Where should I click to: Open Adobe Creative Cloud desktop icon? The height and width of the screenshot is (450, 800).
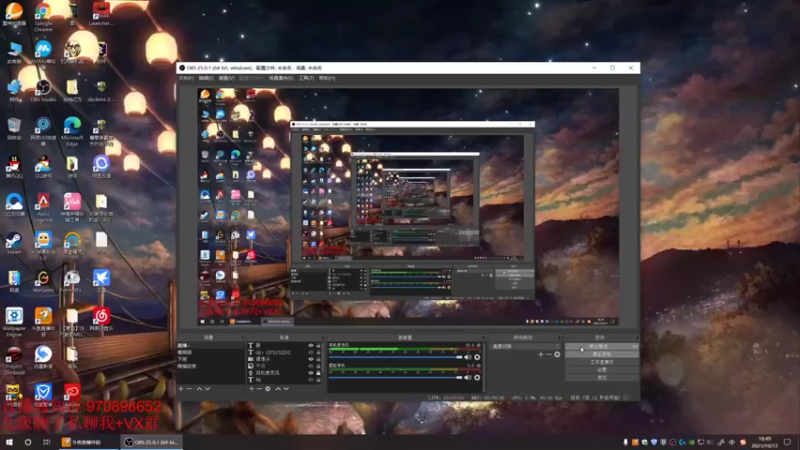(x=72, y=395)
